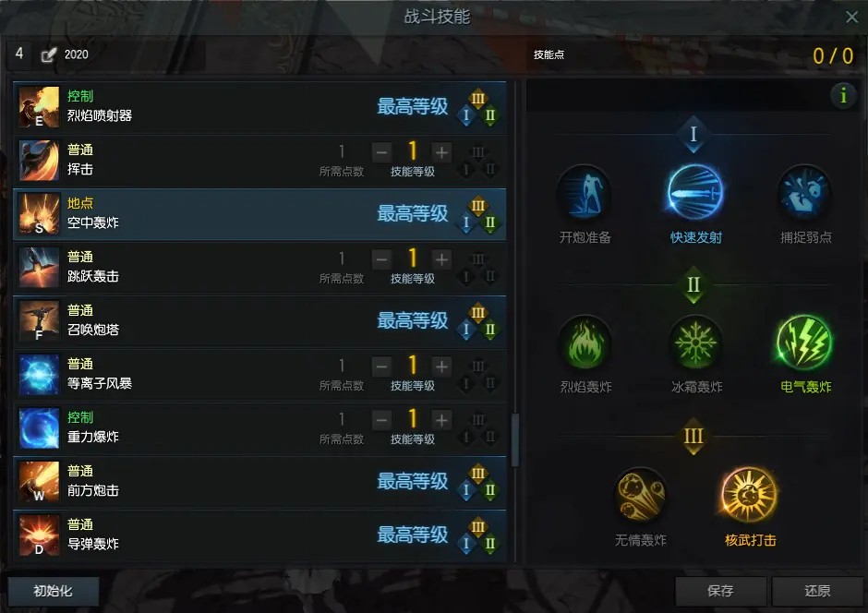Screen dimensions: 868x613
Task: Select the 烈焰喷射器 skill row
Action: [259, 107]
